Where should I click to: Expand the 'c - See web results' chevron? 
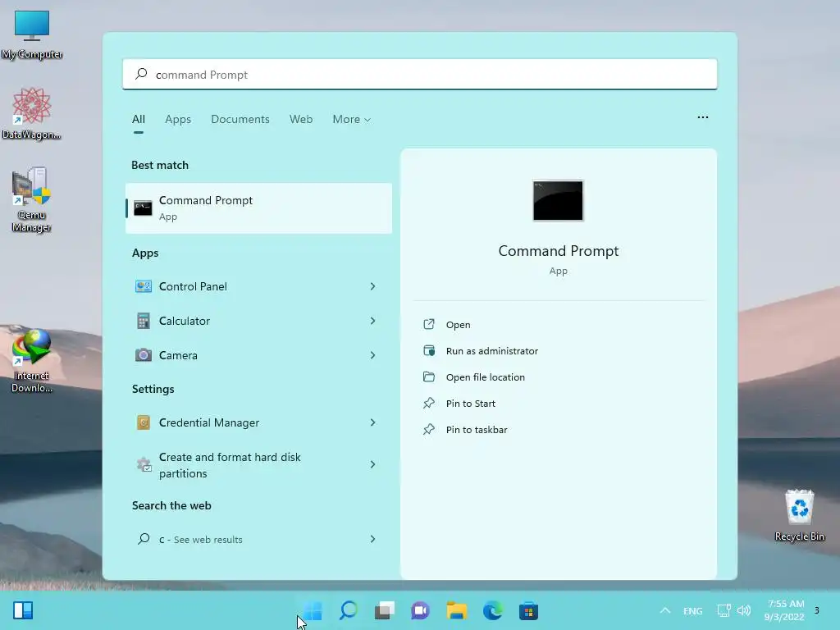click(x=373, y=539)
